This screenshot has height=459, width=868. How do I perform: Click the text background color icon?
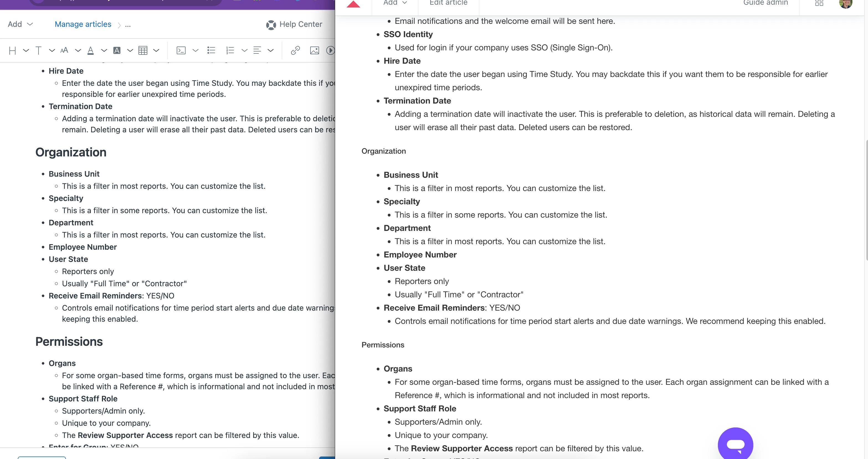click(x=117, y=50)
